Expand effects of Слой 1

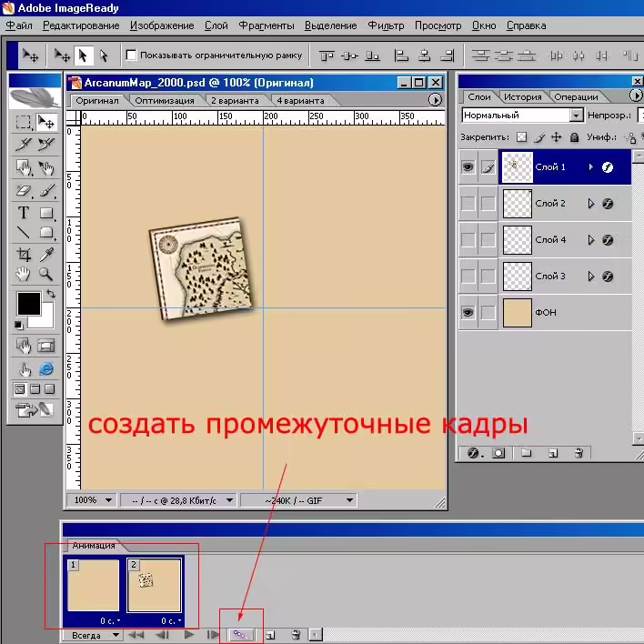pos(590,167)
